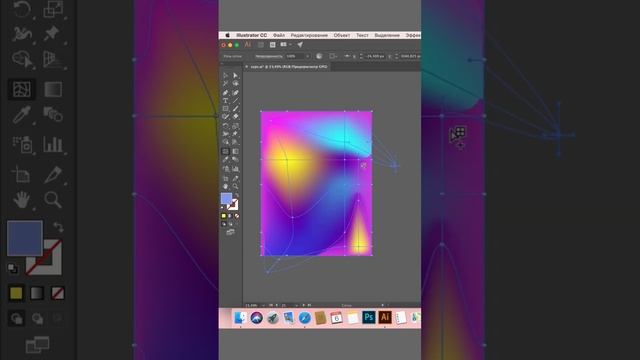Select the Direct Selection tool

[236, 76]
